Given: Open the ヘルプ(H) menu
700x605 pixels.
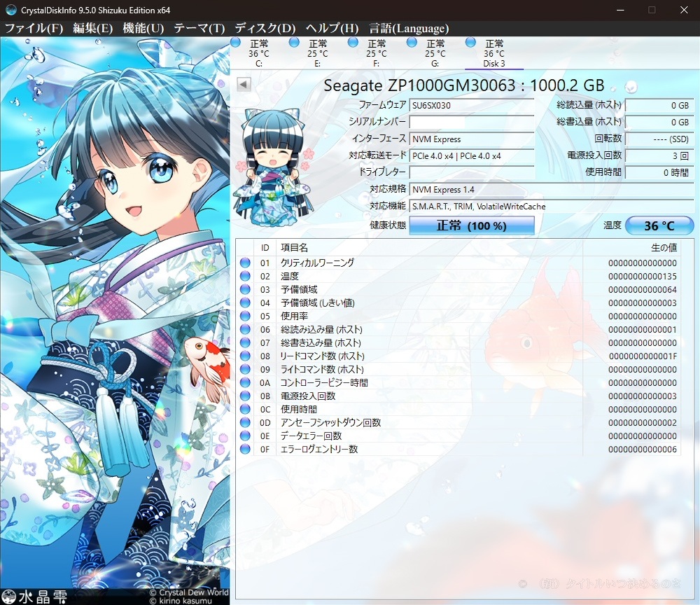Looking at the screenshot, I should (332, 28).
